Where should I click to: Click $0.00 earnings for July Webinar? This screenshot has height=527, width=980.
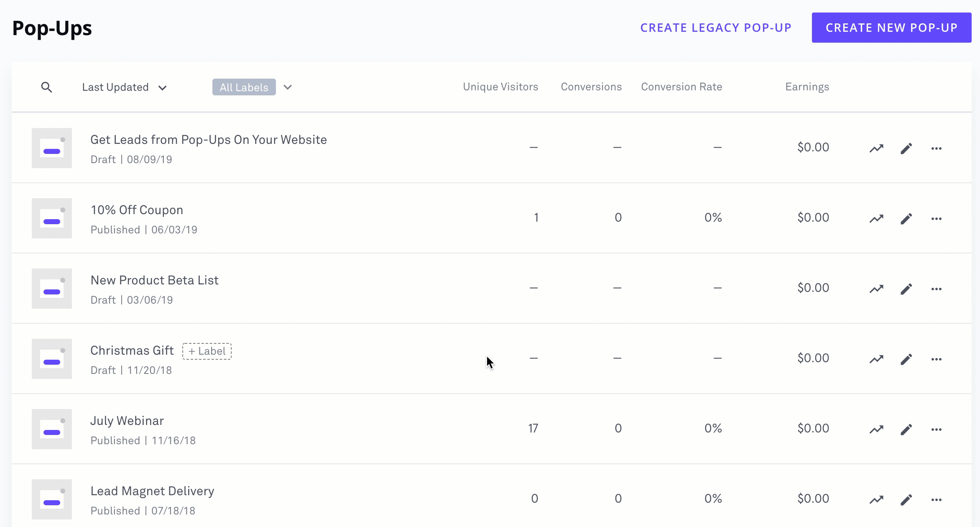pyautogui.click(x=813, y=428)
